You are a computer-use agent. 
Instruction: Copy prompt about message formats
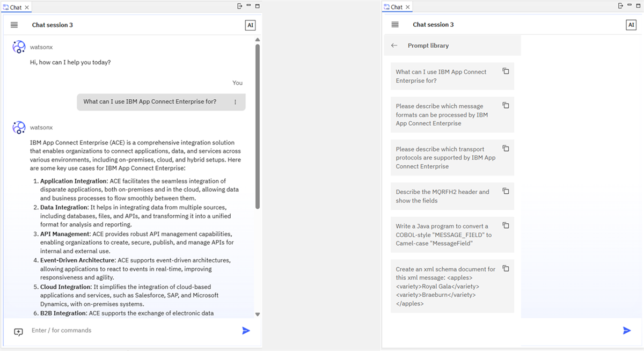tap(506, 105)
